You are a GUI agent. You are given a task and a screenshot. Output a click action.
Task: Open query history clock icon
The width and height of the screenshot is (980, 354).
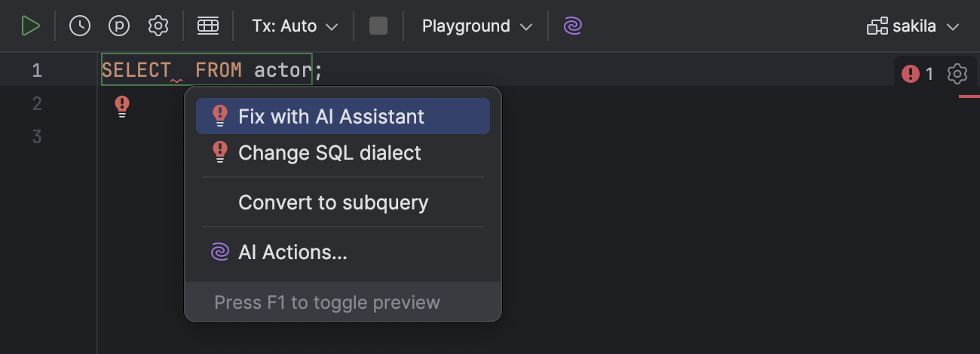pos(80,26)
